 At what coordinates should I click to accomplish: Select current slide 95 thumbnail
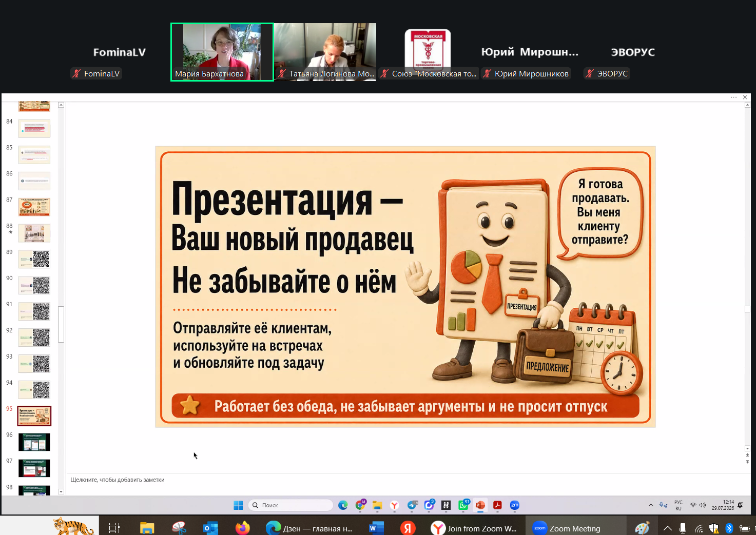click(x=34, y=416)
